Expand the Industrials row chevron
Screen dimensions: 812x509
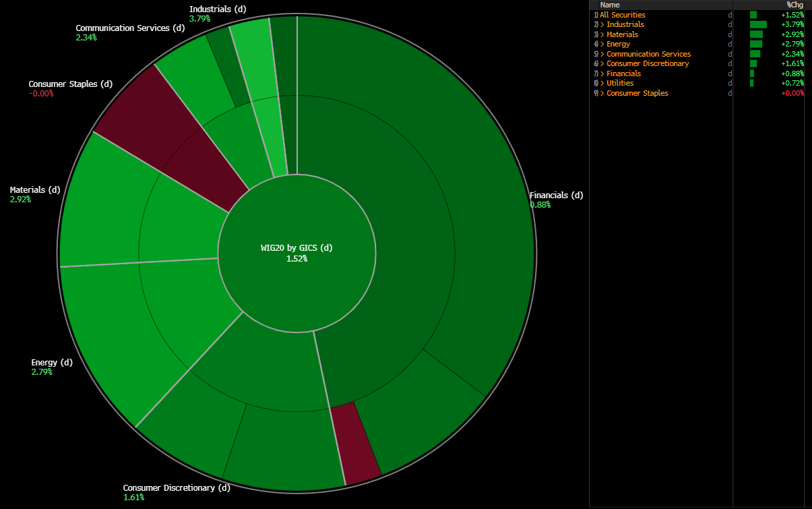pos(602,24)
